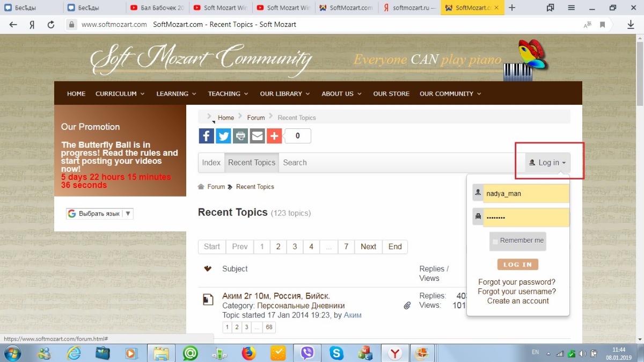Switch to the softmozart.ru browser tab

coord(409,8)
